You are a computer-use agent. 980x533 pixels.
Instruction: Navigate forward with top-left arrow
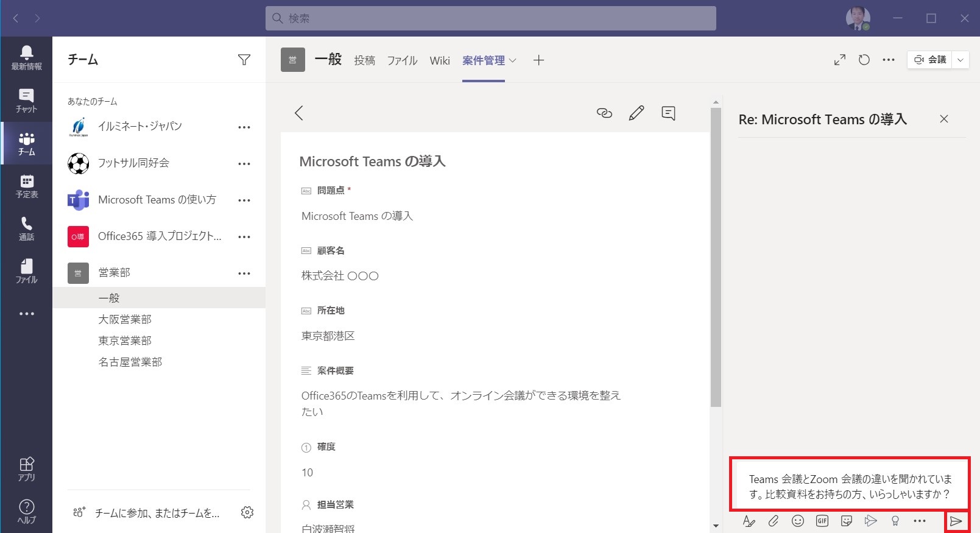click(x=37, y=18)
